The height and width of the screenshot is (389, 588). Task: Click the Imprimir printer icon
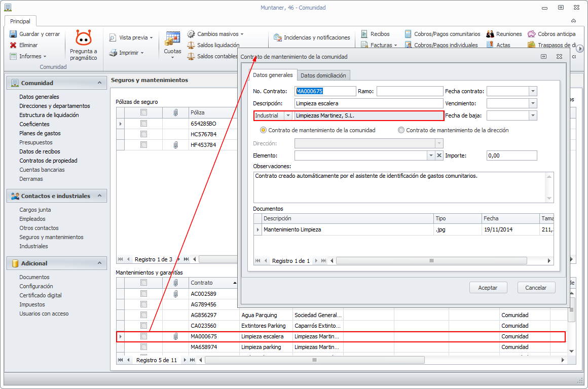113,53
